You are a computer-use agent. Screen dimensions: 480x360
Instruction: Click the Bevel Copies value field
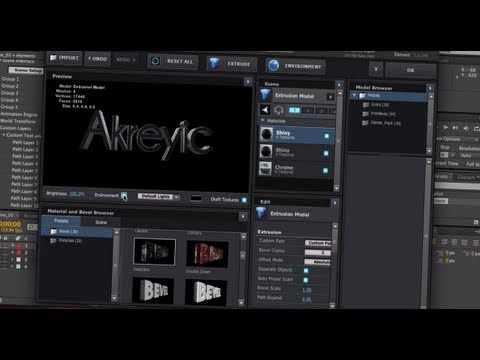pos(317,252)
